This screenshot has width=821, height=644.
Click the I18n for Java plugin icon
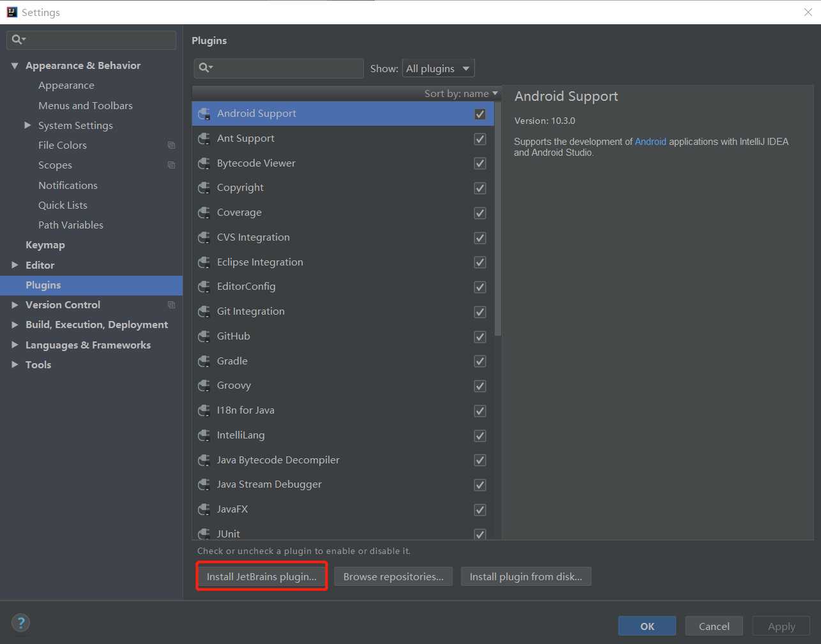tap(204, 410)
